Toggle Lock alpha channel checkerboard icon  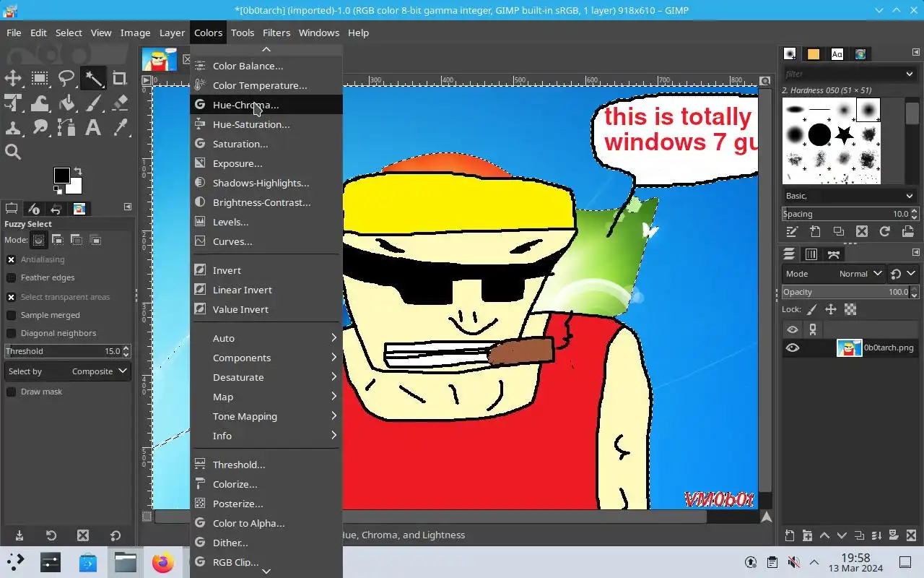tap(850, 309)
